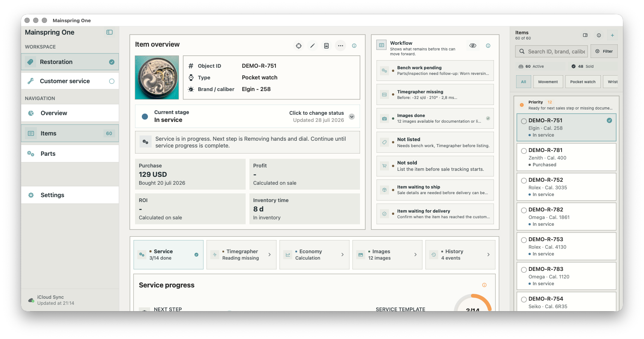644x339 pixels.
Task: Click the Images done camera icon
Action: coord(384,119)
